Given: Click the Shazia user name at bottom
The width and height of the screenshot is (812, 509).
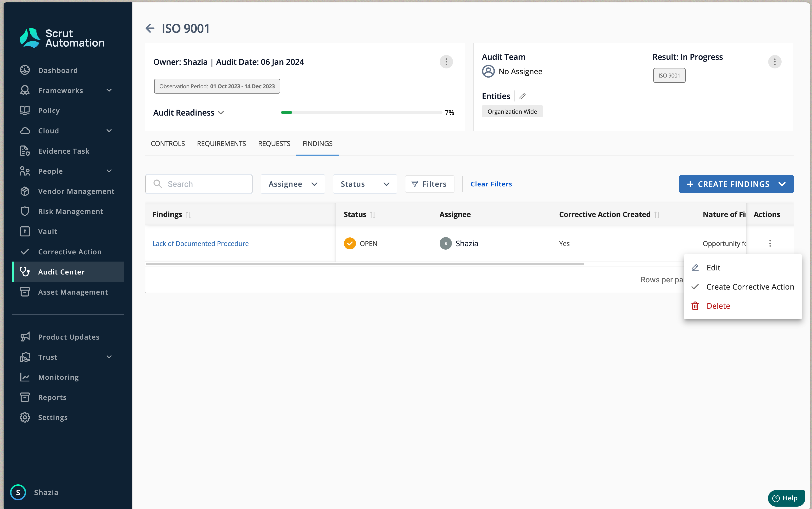Looking at the screenshot, I should pos(46,492).
